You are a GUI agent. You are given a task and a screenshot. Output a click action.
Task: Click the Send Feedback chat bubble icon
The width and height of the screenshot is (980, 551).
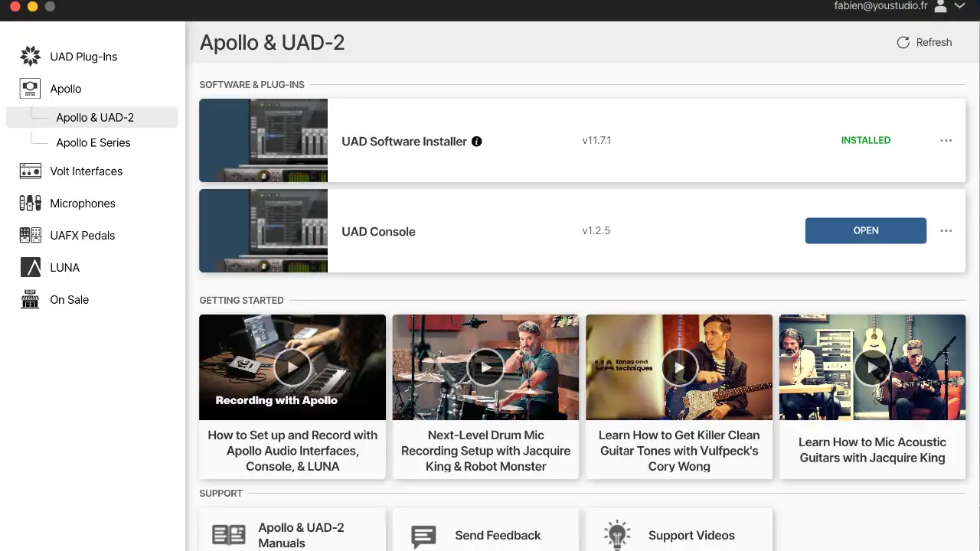pyautogui.click(x=423, y=536)
